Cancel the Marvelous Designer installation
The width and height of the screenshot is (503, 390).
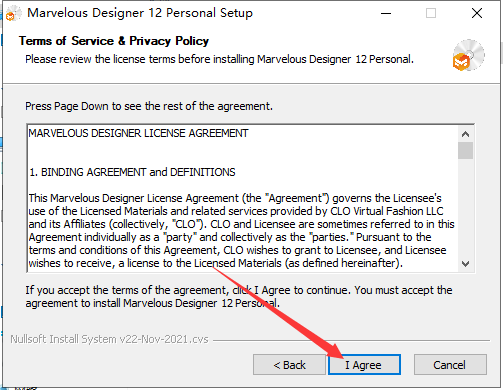click(450, 365)
